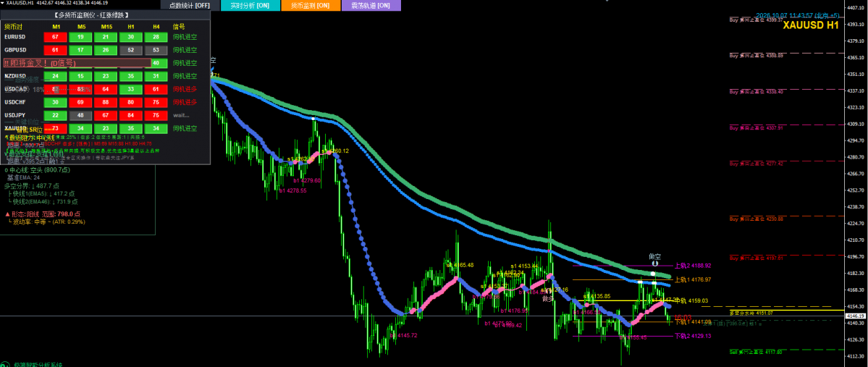Click the 中轨 4159.03 level label
Image resolution: width=868 pixels, height=367 pixels.
(x=691, y=300)
